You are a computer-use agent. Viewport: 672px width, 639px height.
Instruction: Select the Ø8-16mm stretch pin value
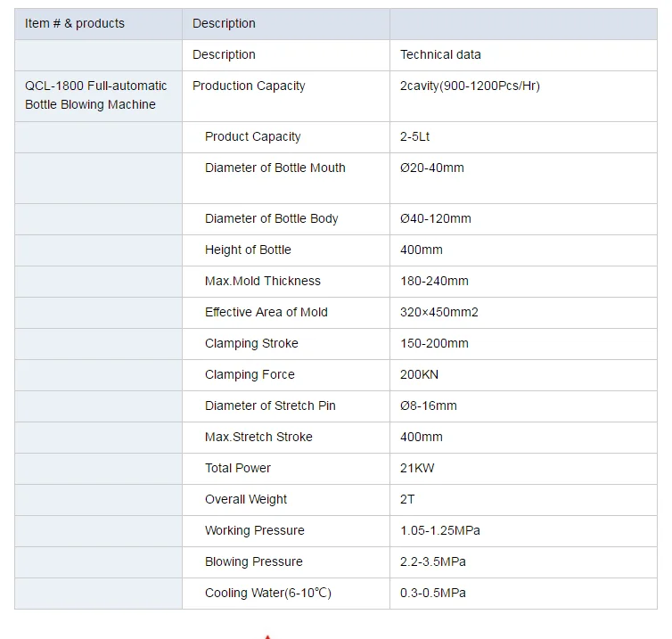[429, 406]
